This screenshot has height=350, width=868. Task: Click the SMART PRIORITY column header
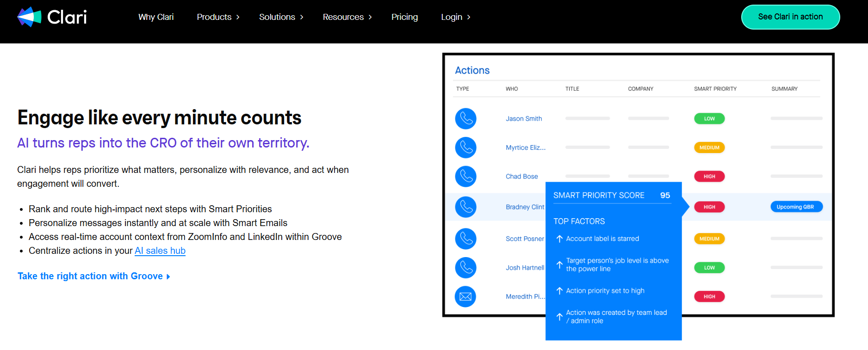click(715, 89)
